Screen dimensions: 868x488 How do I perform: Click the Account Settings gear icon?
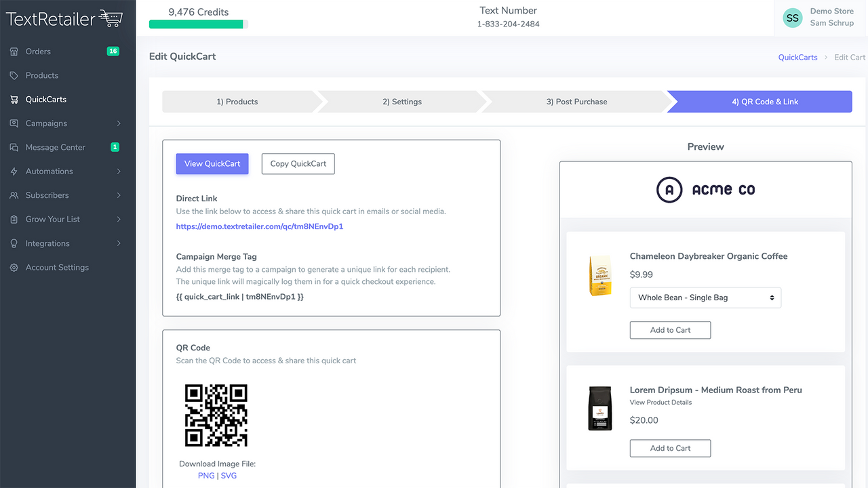(x=14, y=268)
